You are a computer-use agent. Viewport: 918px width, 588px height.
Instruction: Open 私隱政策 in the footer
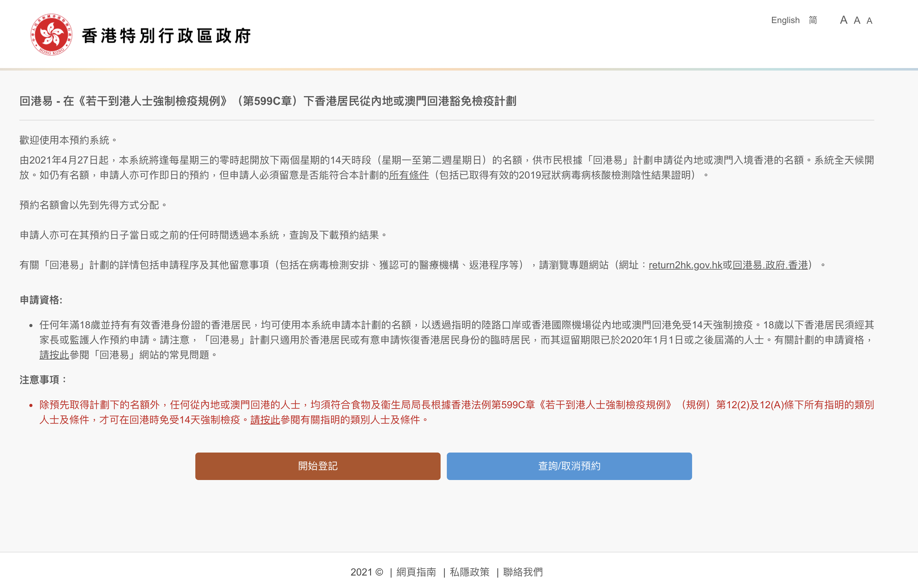coord(470,572)
